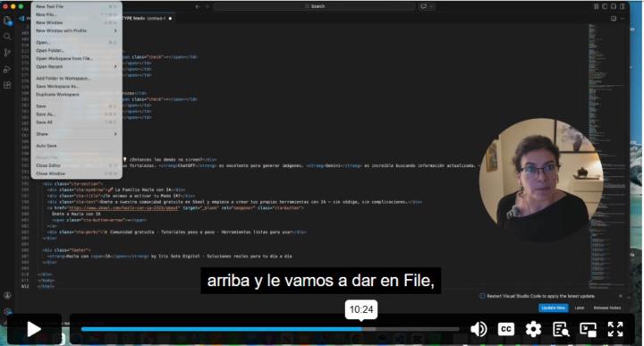This screenshot has width=644, height=346.
Task: Choose Close Editor menu entry
Action: (x=76, y=165)
